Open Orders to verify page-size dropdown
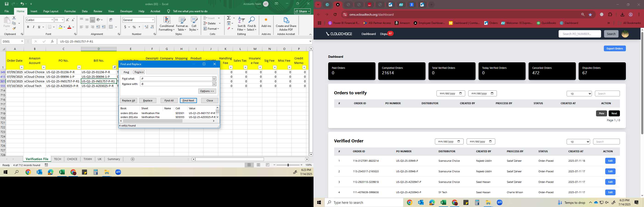644x207 pixels. 579,94
